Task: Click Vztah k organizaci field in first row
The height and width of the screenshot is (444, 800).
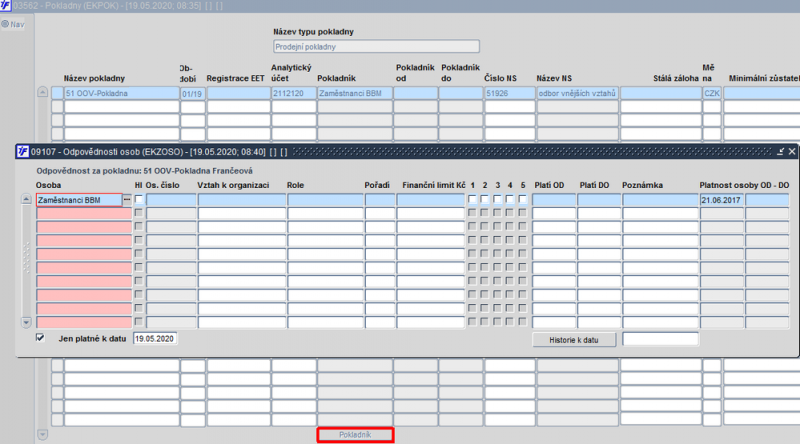Action: [x=242, y=200]
